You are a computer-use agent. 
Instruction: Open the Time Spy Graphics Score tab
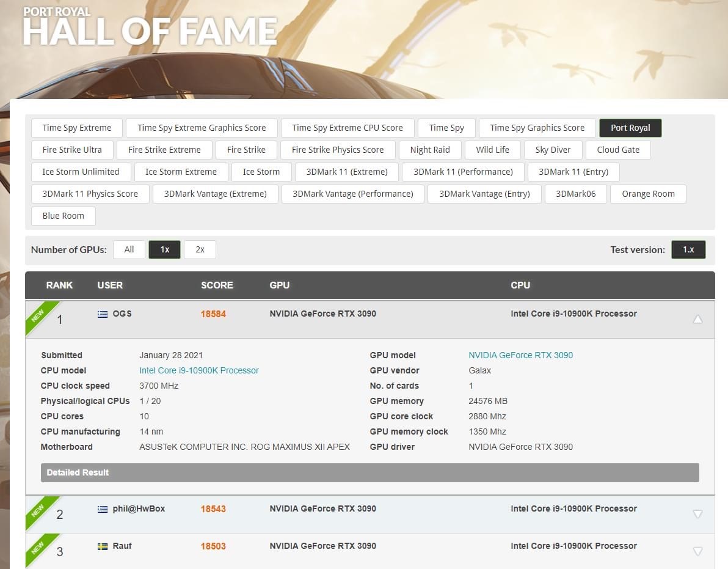[x=537, y=128]
